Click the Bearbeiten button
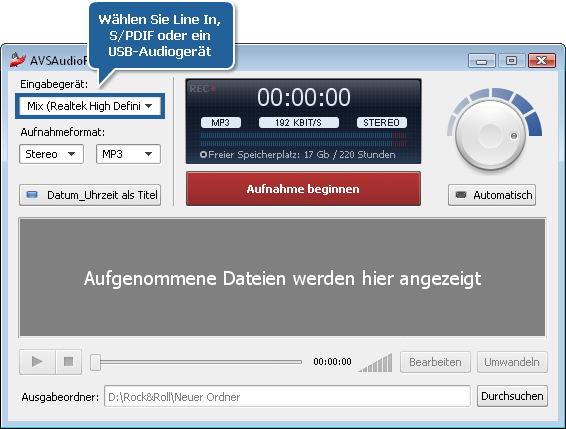 click(435, 362)
